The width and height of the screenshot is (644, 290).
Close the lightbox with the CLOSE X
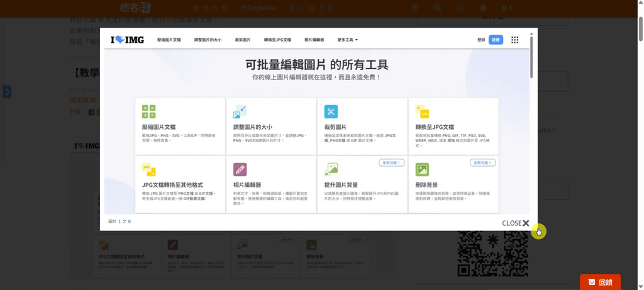coord(516,223)
